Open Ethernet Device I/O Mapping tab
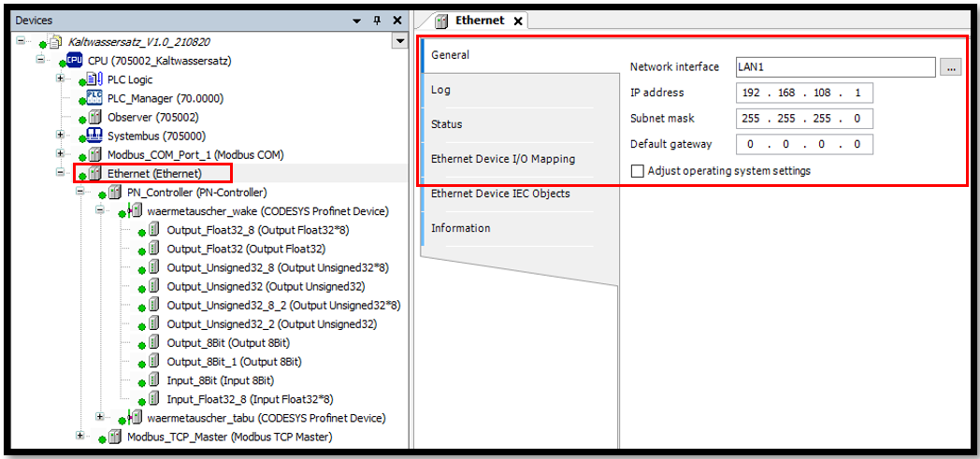Viewport: 980px width, 459px height. [502, 159]
